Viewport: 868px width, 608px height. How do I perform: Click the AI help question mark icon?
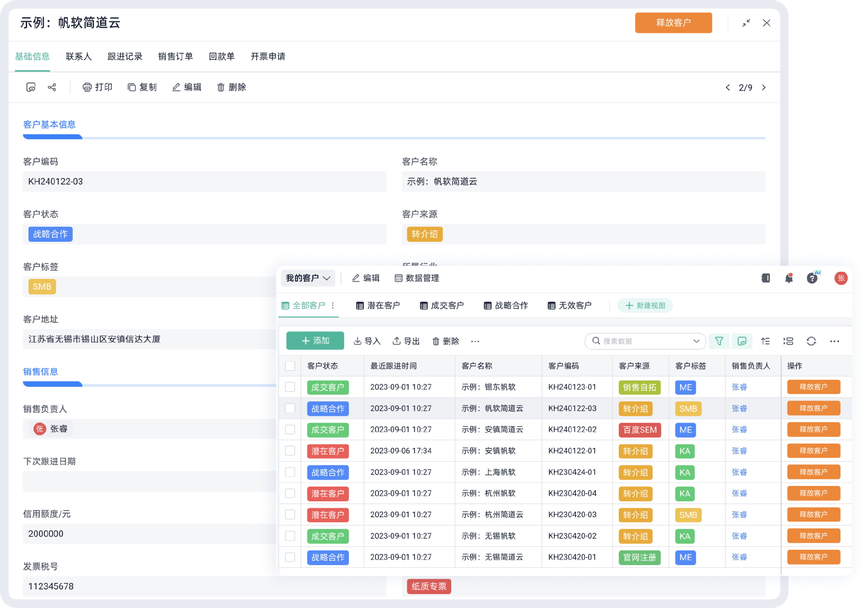(x=812, y=278)
